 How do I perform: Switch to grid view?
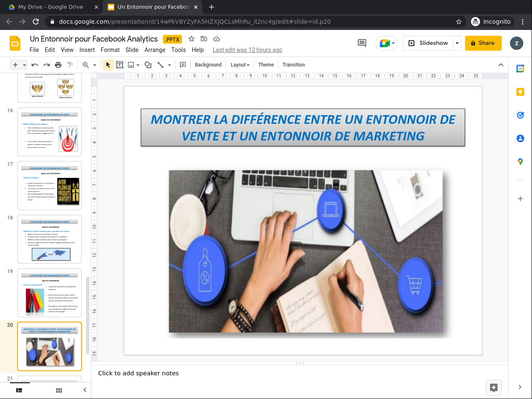(x=59, y=390)
